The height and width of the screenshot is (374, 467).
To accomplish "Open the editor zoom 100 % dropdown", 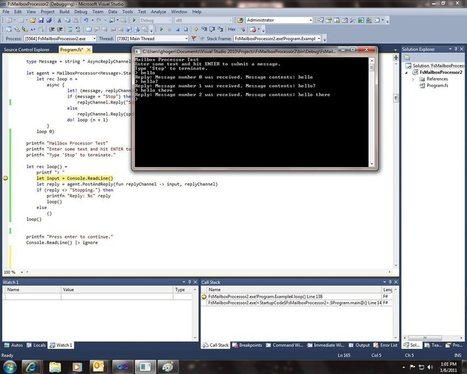I will [x=22, y=272].
